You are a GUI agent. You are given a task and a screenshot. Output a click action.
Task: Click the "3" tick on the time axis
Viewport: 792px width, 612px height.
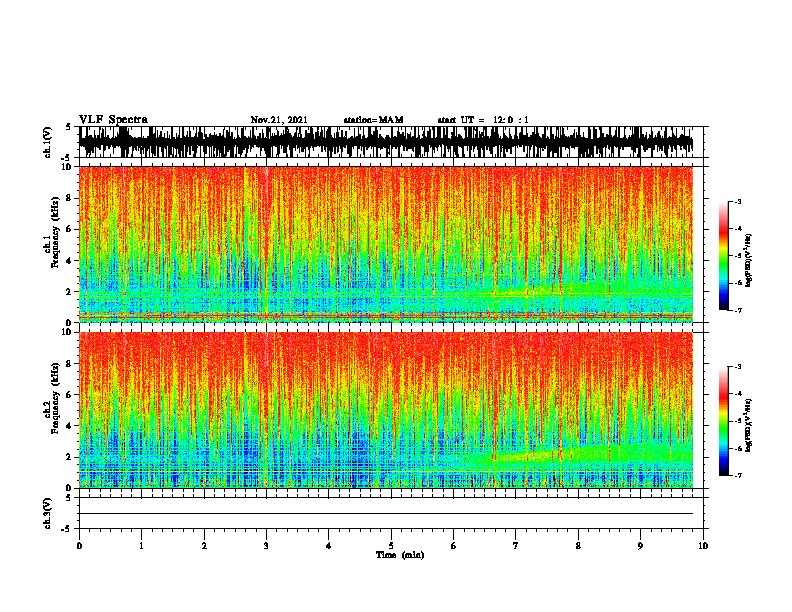point(267,545)
